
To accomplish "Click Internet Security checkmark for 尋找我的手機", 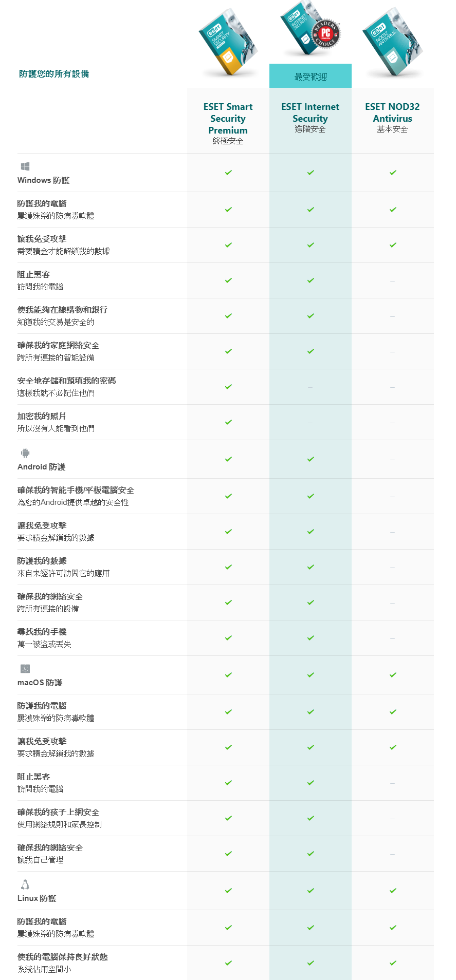I will click(311, 638).
